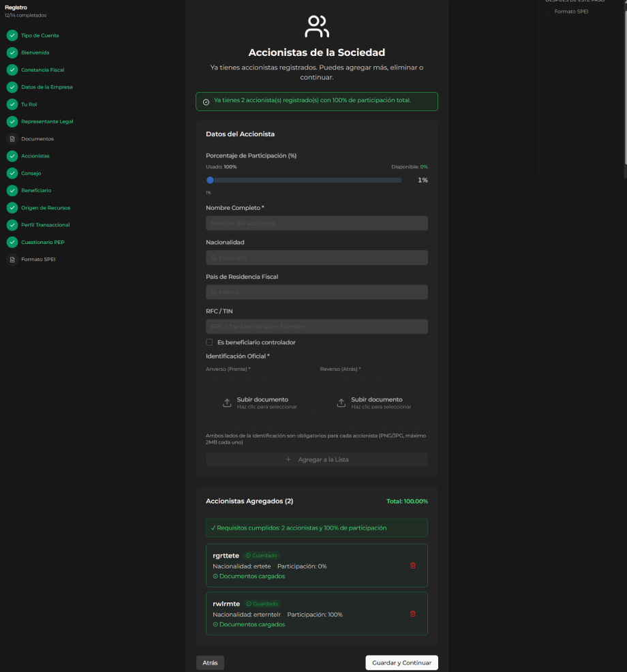
Task: Click the upload icon for Anverso (Frente)
Action: click(x=227, y=403)
